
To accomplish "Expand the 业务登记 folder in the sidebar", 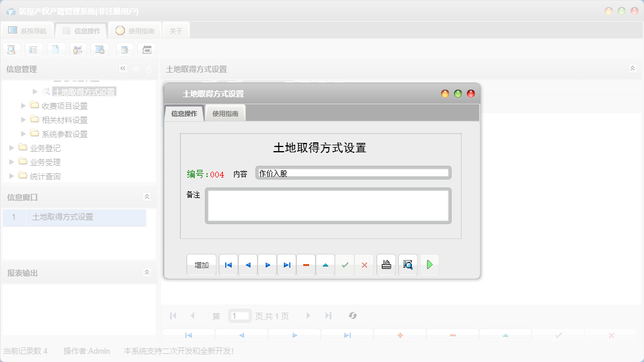I will 11,148.
